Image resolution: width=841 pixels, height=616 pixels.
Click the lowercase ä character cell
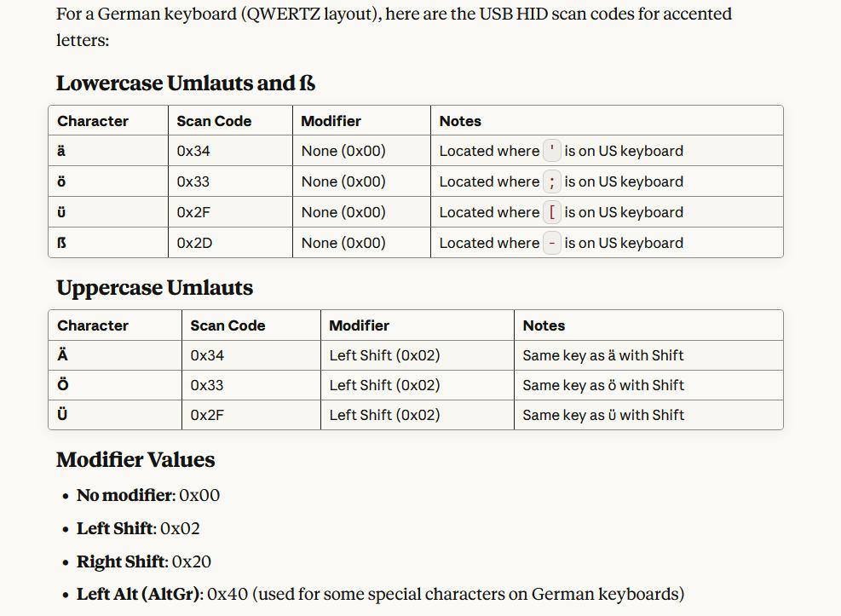pos(61,151)
